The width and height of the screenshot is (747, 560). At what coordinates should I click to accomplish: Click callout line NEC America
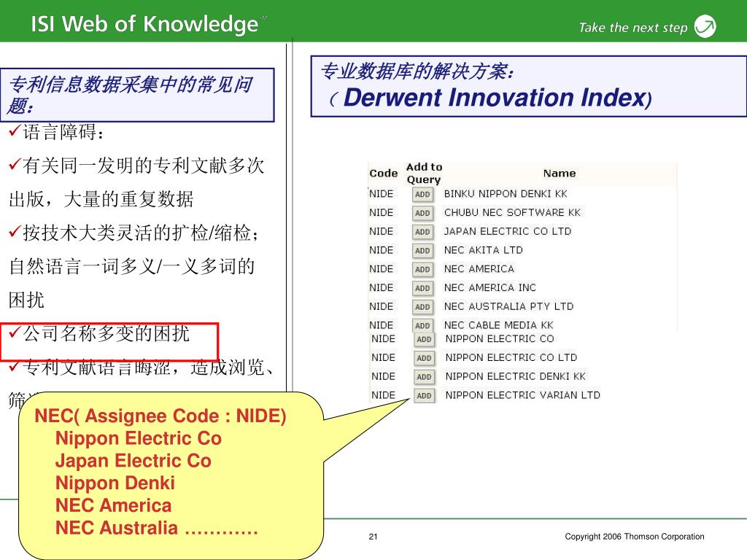tap(113, 505)
